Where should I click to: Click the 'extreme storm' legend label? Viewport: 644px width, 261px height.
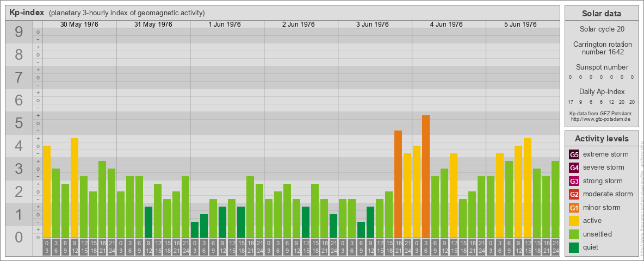tap(606, 154)
